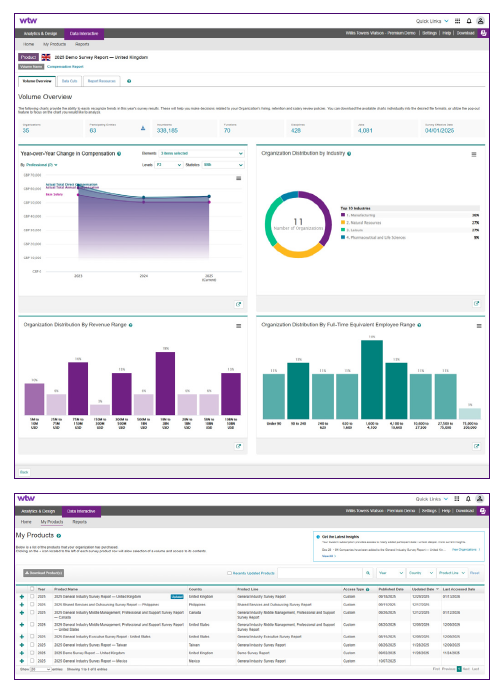
Task: Open pop-out icon under Revenue Range chart
Action: click(238, 446)
